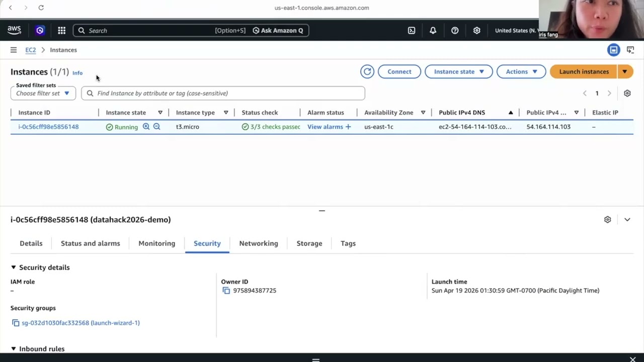Open the AWS console home logo
Viewport: 644px width, 362px height.
[14, 30]
